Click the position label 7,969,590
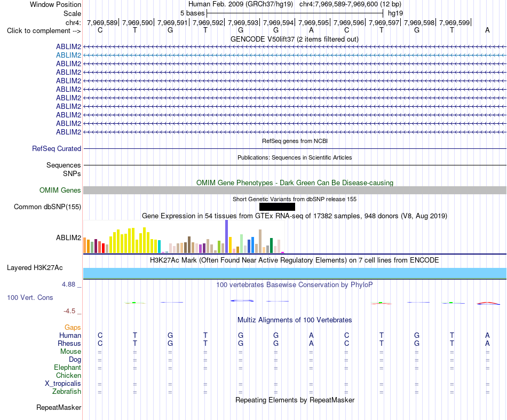Image resolution: width=507 pixels, height=420 pixels. point(137,22)
